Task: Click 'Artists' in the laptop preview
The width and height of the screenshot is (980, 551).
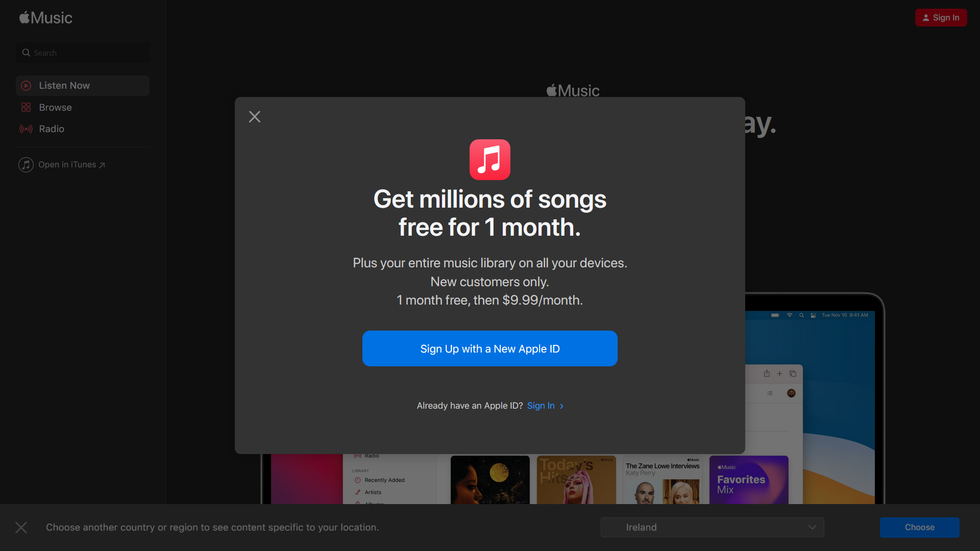Action: point(373,492)
